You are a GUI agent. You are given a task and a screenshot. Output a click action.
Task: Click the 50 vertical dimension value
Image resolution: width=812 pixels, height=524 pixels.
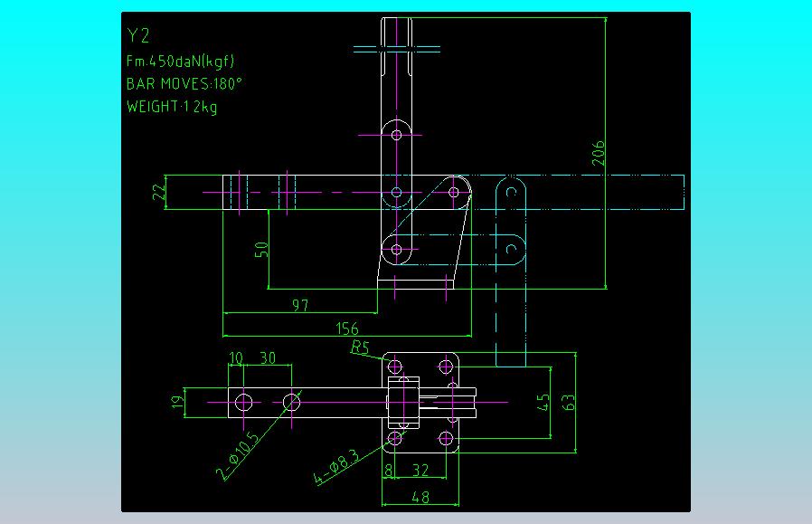pos(261,249)
